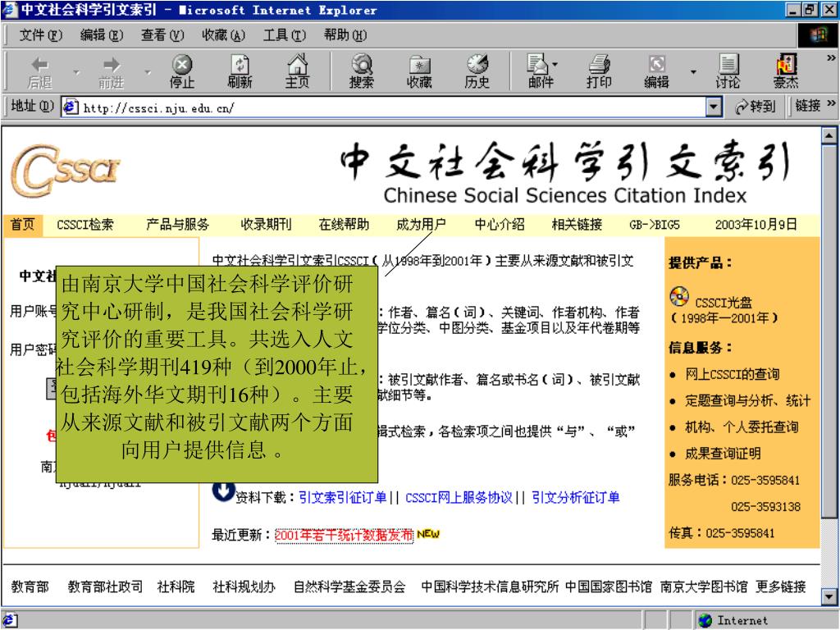Viewport: 840px width, 630px height.
Task: Open 成果查询证明 service link
Action: click(723, 454)
